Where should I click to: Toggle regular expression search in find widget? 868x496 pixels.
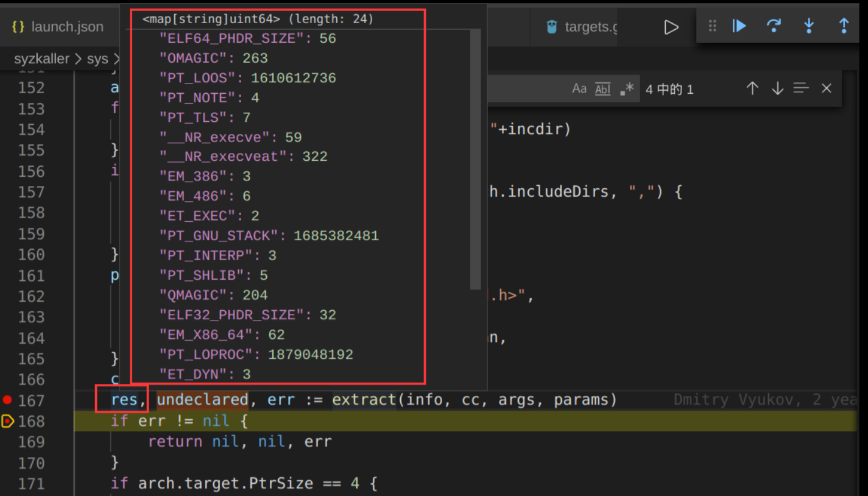626,89
